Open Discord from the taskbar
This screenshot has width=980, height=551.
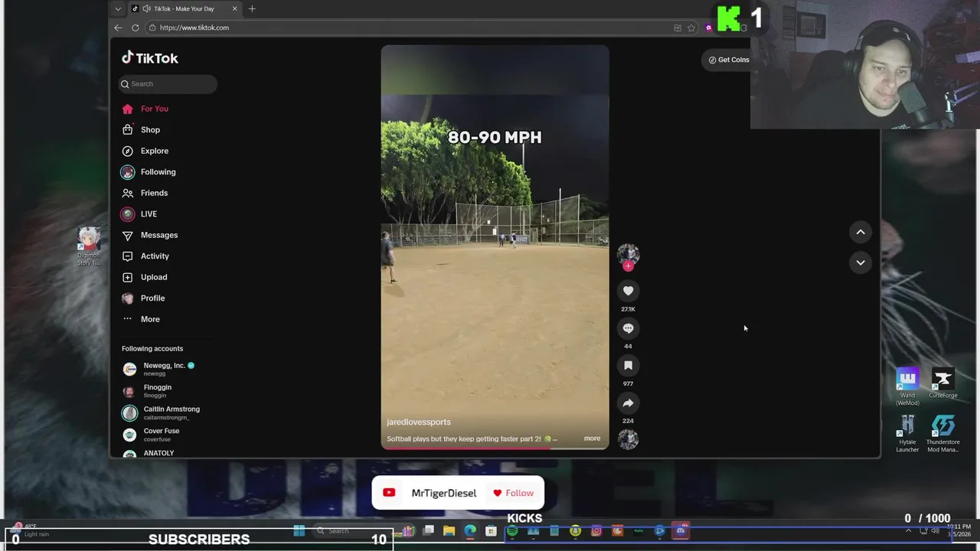click(680, 531)
